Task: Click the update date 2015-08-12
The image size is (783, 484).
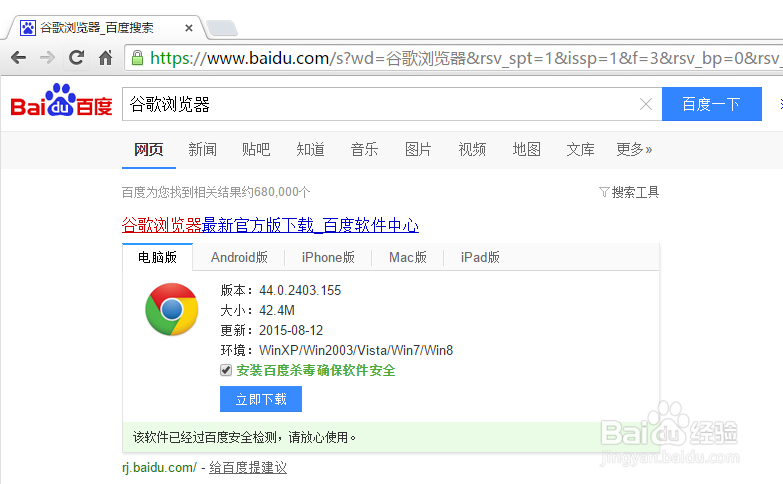Action: (x=291, y=330)
